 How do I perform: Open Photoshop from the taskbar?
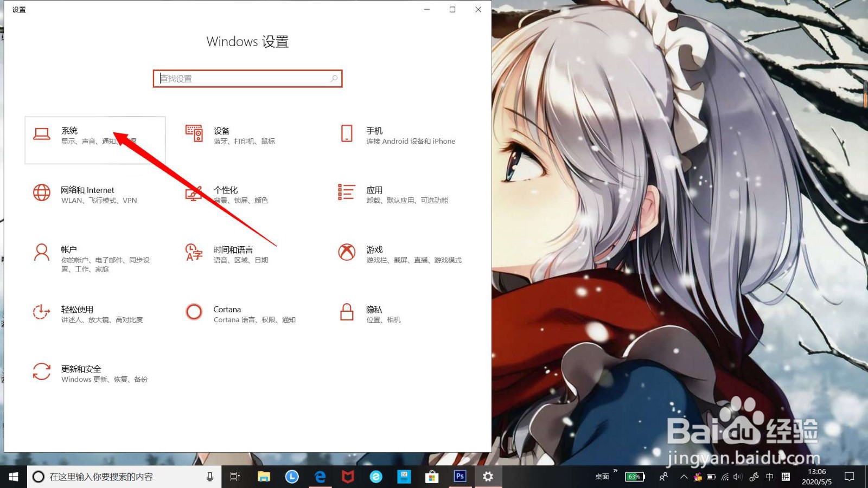460,477
